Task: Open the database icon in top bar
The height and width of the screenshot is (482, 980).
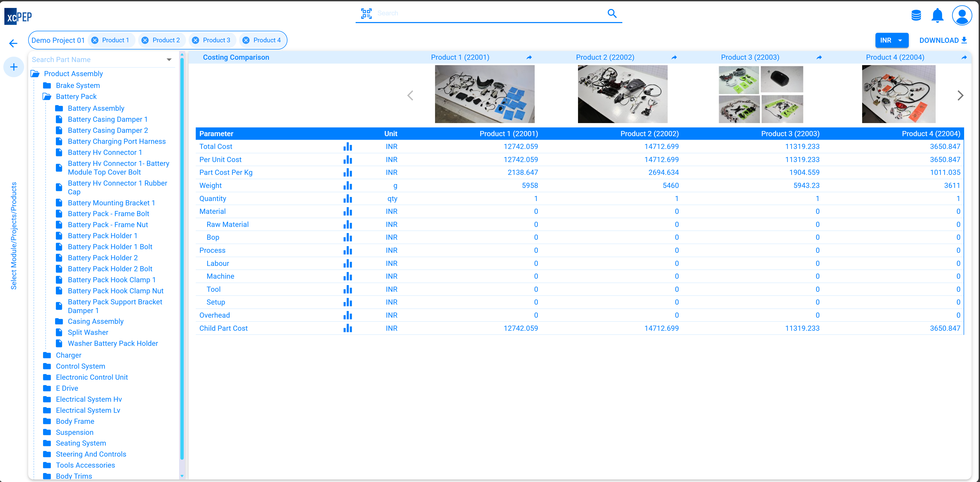Action: (x=916, y=16)
